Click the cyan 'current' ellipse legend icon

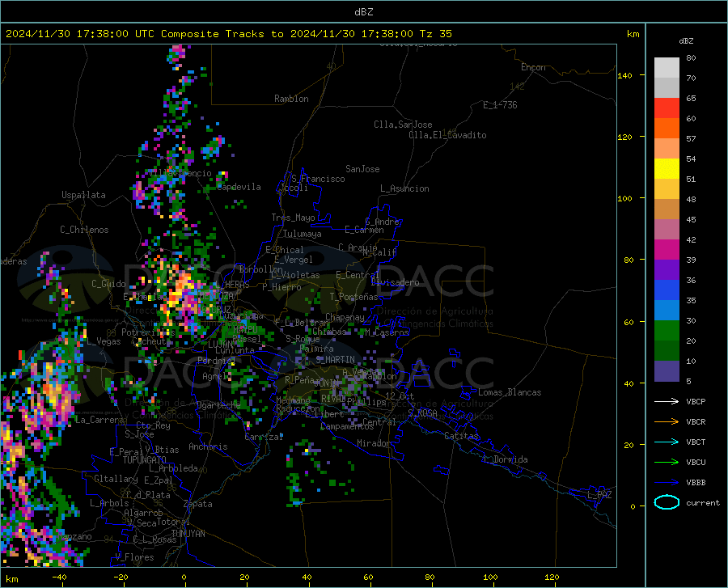tap(667, 502)
